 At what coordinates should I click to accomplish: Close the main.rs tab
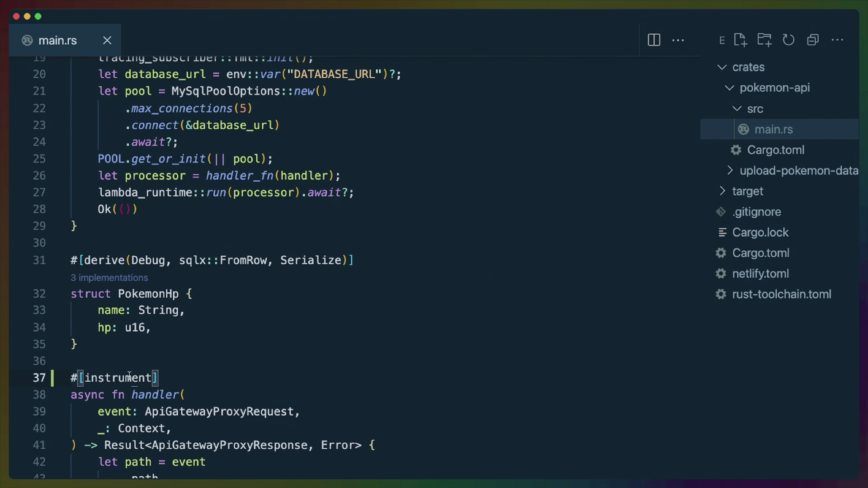point(107,40)
